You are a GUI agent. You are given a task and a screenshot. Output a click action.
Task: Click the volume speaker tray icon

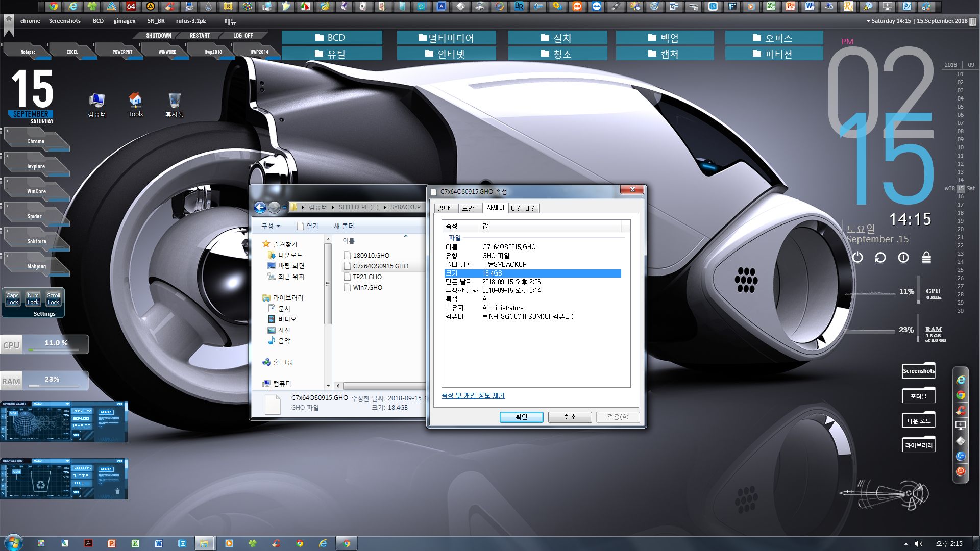tap(919, 544)
